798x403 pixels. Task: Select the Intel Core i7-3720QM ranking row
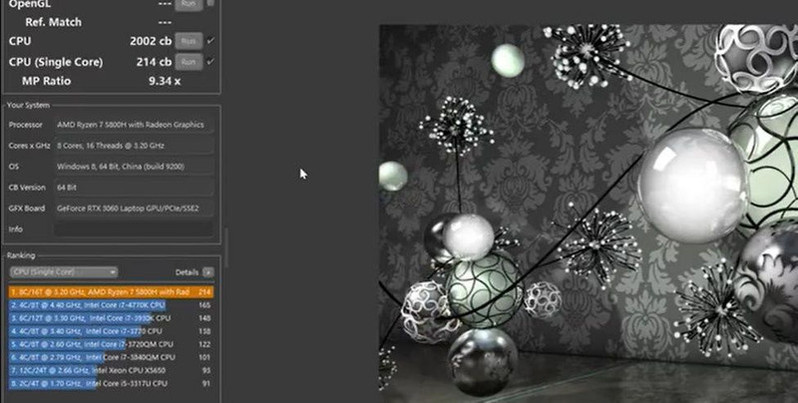(110, 343)
